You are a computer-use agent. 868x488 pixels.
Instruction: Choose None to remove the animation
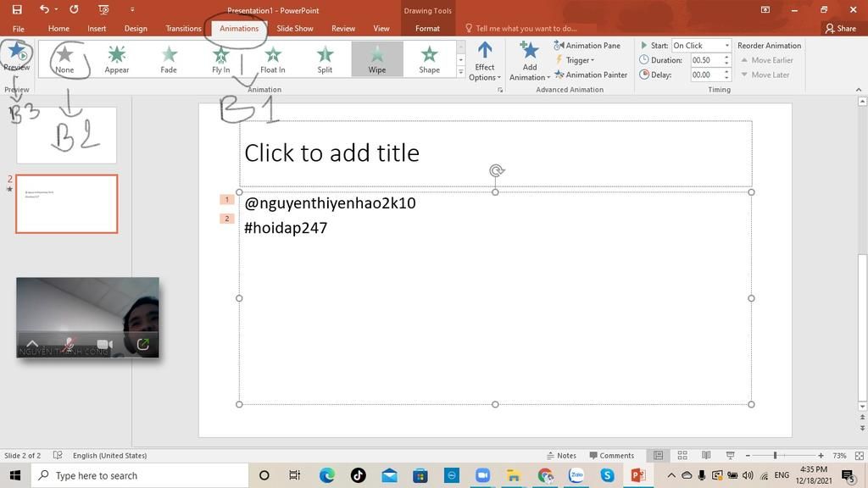point(64,59)
